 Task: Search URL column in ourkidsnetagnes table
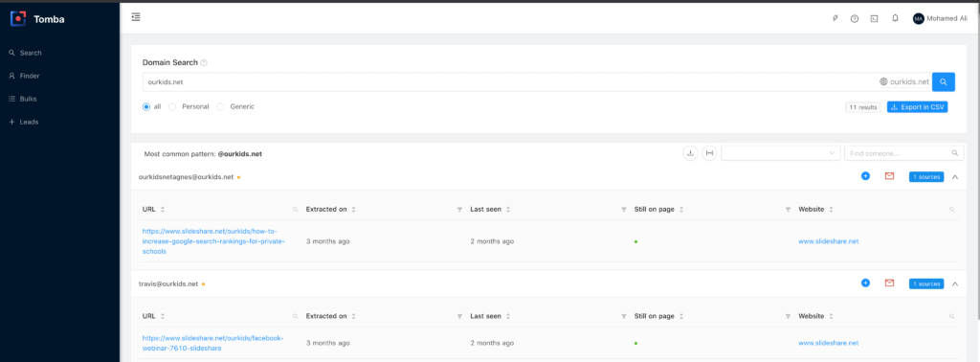[296, 210]
